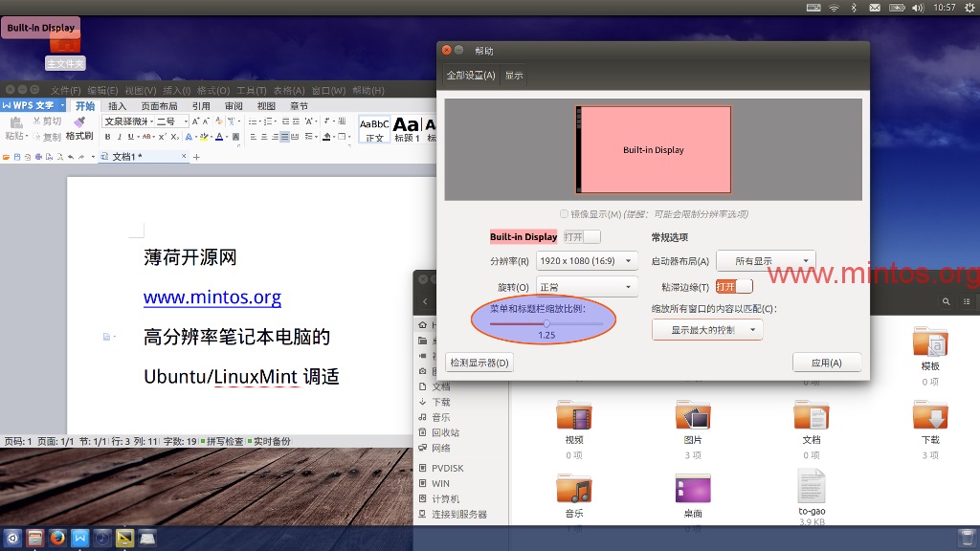Open the font size dropdown 二号
The width and height of the screenshot is (980, 551).
172,121
